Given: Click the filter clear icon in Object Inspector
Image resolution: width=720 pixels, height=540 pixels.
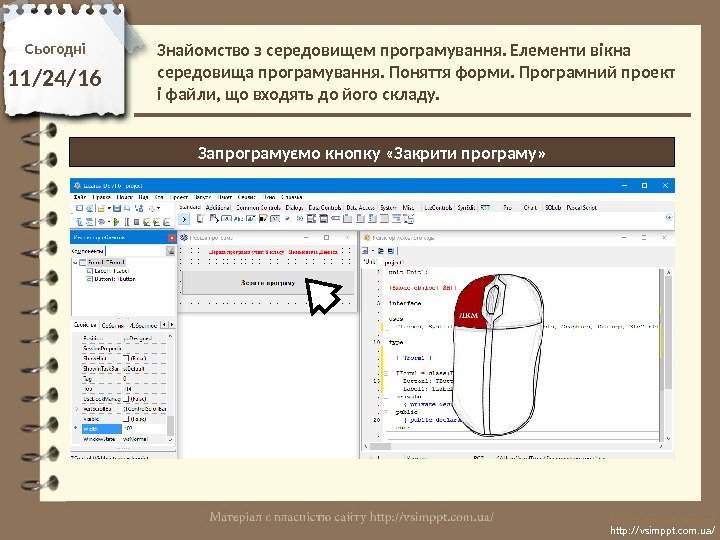Looking at the screenshot, I should tap(170, 251).
